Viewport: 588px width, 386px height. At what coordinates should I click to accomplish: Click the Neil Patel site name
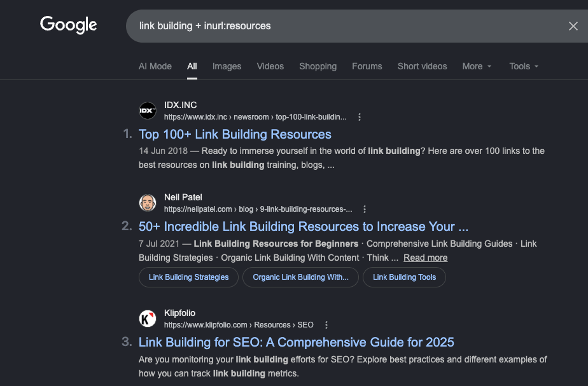click(x=183, y=197)
